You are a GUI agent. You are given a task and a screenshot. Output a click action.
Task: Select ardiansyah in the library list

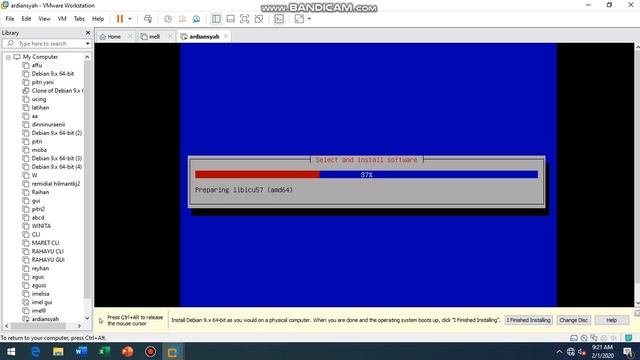coord(45,319)
